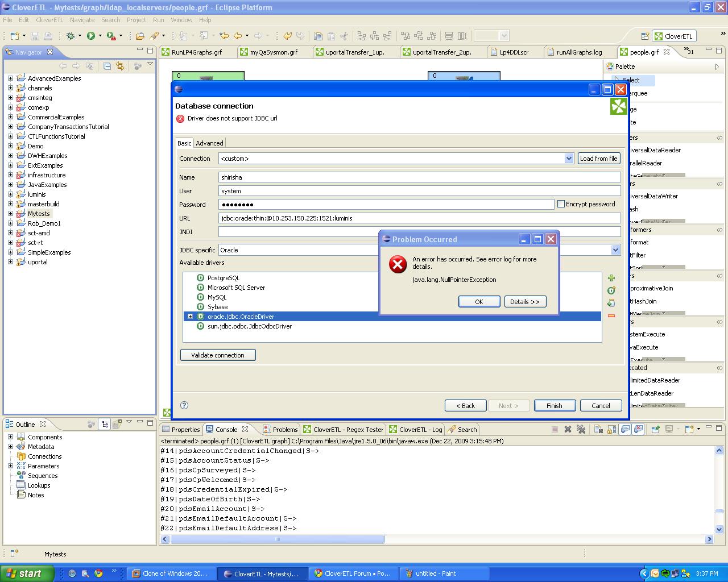Toggle Link with Editor in Navigator
Viewport: 728px width, 582px height.
pos(120,66)
